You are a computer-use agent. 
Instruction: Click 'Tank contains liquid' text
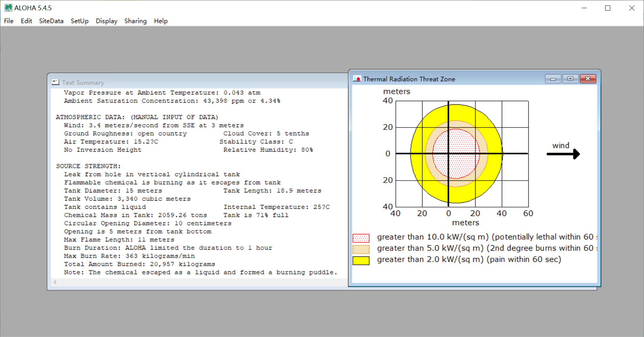point(105,207)
